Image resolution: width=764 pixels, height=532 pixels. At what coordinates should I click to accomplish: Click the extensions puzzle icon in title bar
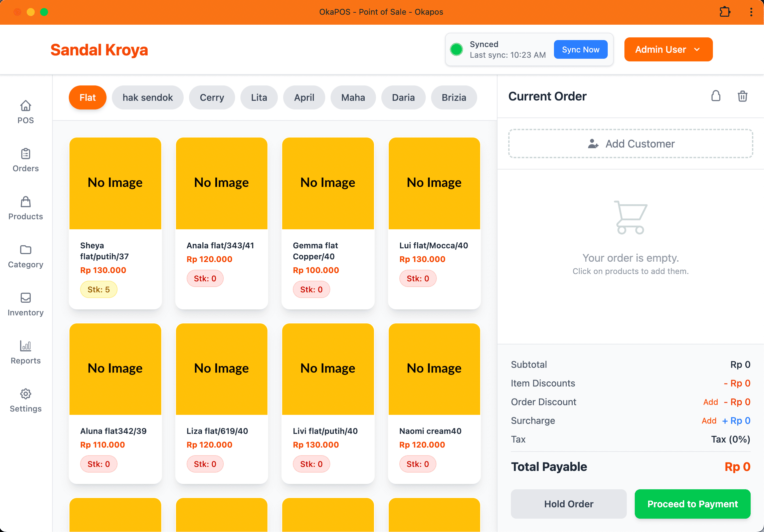725,12
